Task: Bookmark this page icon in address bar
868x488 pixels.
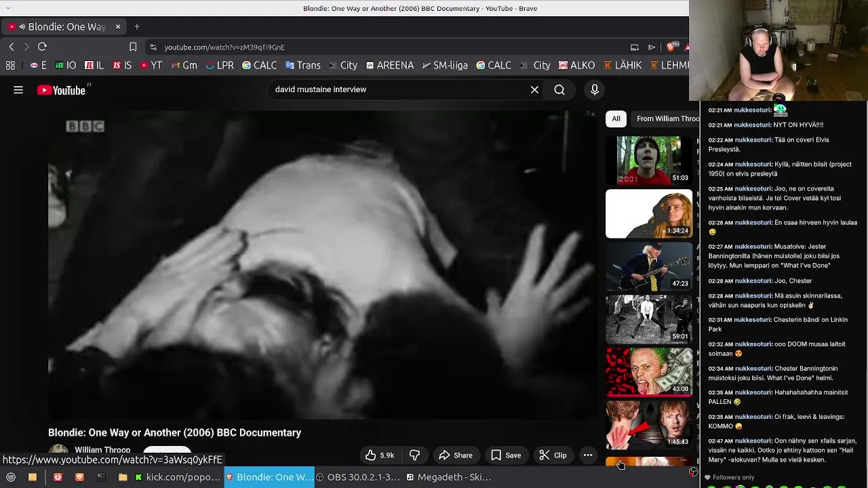Action: (x=133, y=47)
